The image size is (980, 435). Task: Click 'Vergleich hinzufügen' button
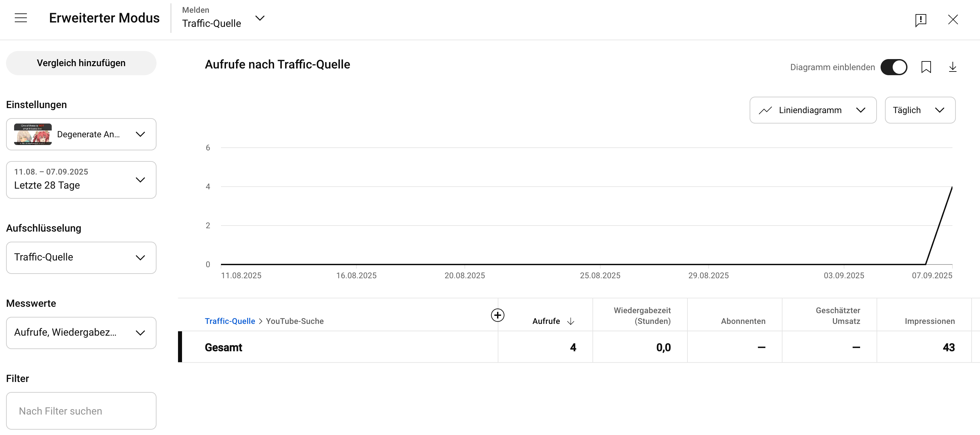[81, 63]
